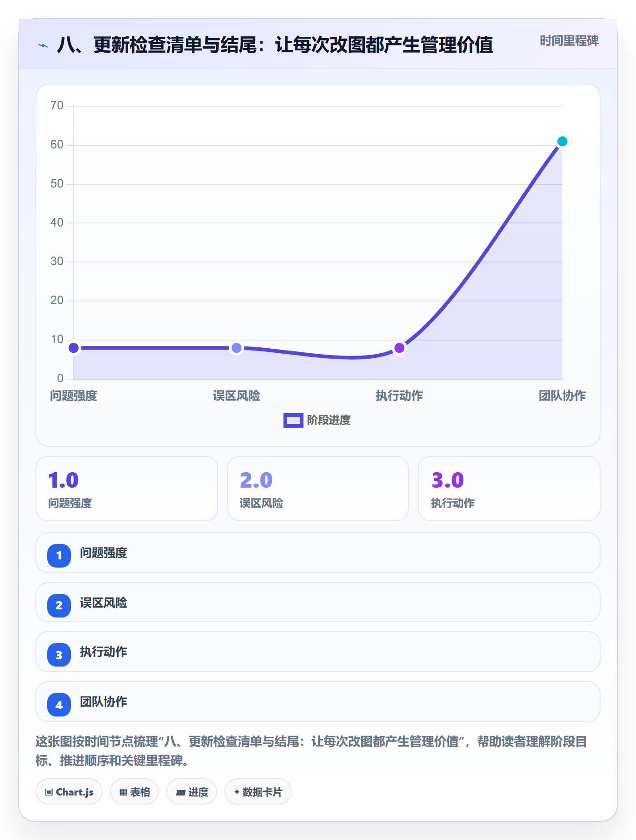The width and height of the screenshot is (636, 840).
Task: Select the 团队协作 data point on chart
Action: coord(562,142)
